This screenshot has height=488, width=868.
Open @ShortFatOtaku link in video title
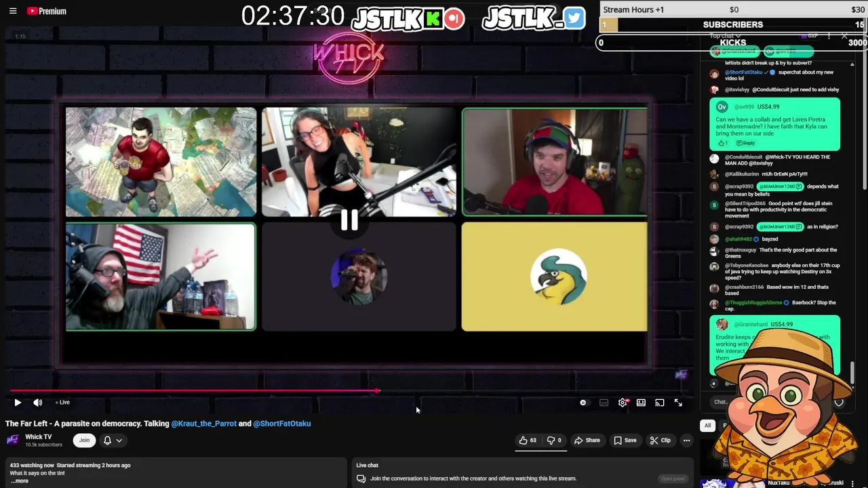tap(282, 424)
